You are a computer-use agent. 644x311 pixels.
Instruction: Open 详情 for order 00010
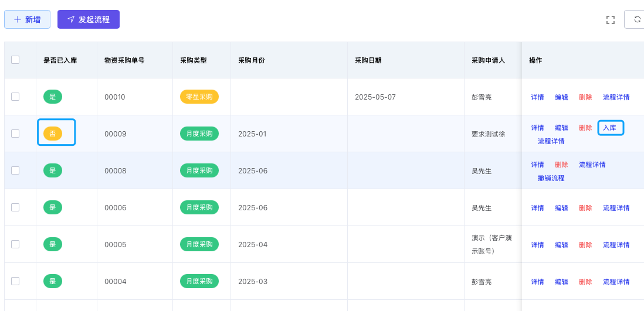pyautogui.click(x=537, y=97)
